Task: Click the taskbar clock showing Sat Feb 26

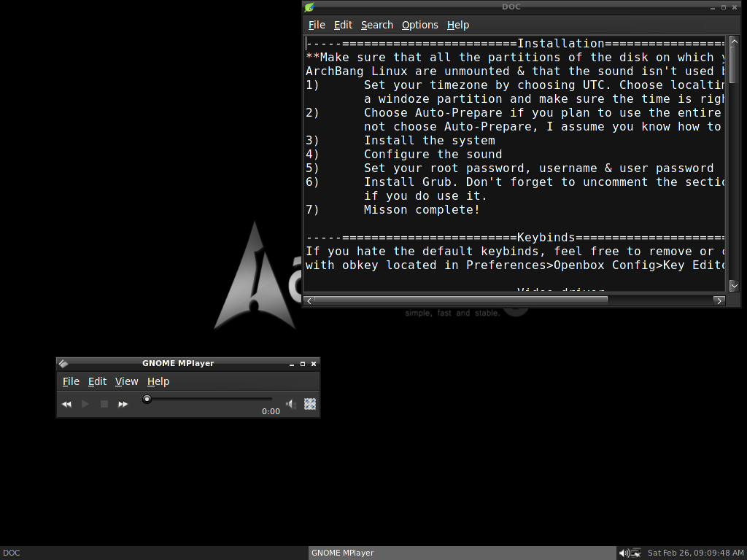Action: click(x=695, y=553)
